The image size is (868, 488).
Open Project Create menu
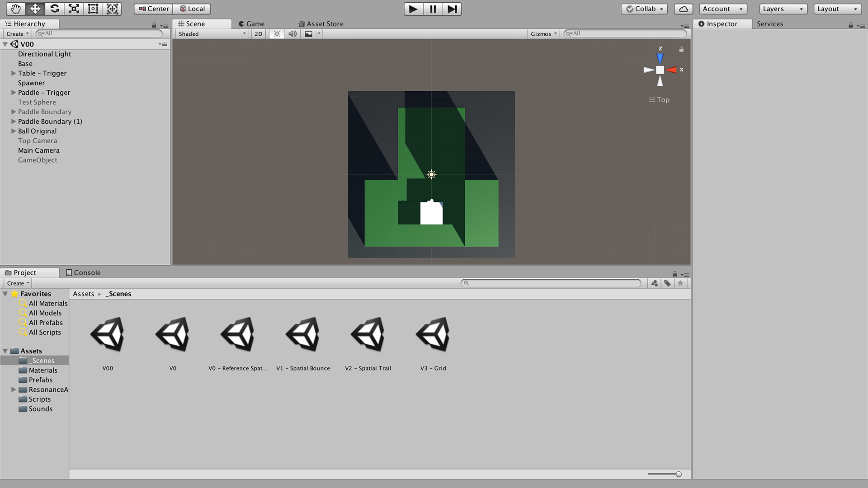(x=18, y=283)
